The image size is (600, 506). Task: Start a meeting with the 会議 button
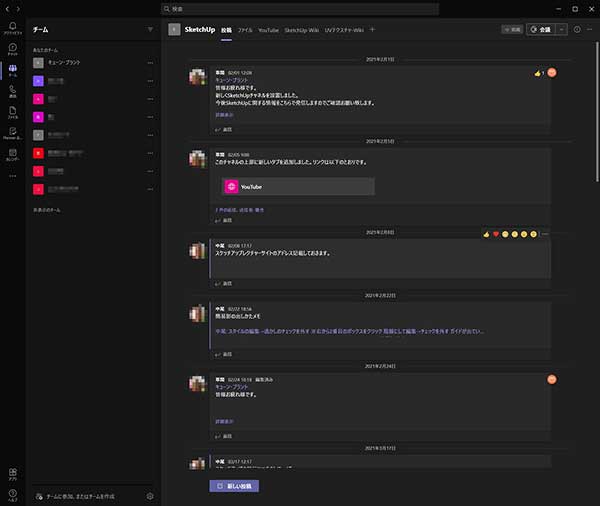click(541, 29)
